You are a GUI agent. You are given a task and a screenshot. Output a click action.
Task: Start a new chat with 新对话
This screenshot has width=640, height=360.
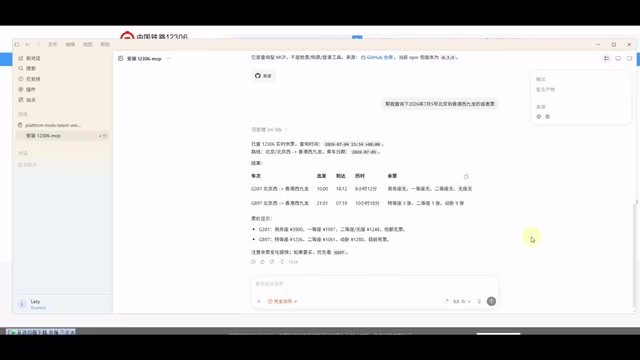pos(29,58)
